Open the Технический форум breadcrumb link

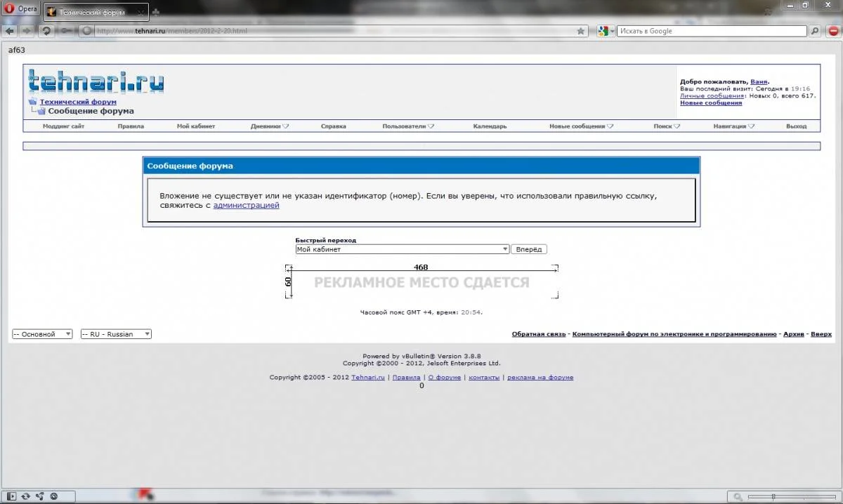pyautogui.click(x=78, y=102)
